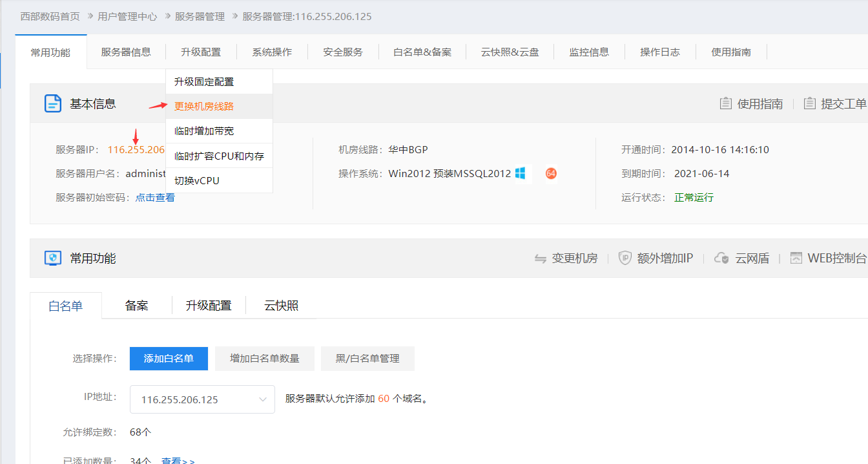
Task: Click the 查看>> link next to 已添加数量
Action: point(178,459)
